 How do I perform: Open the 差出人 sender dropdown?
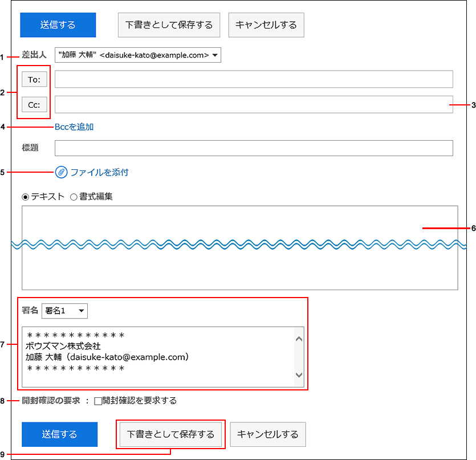coord(138,55)
